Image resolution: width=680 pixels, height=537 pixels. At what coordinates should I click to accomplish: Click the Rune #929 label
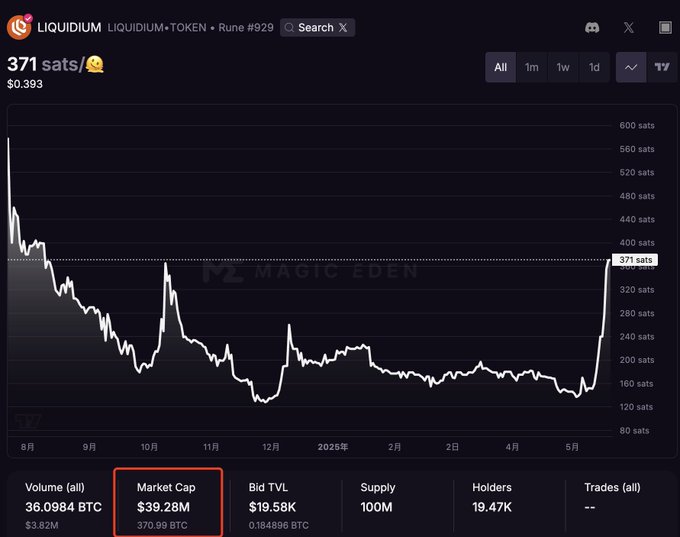245,28
